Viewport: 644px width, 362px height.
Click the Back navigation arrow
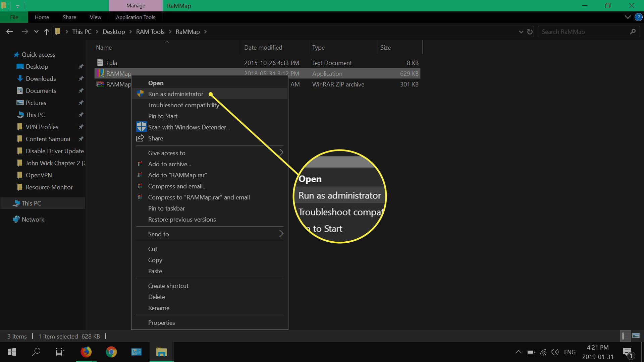(x=9, y=32)
